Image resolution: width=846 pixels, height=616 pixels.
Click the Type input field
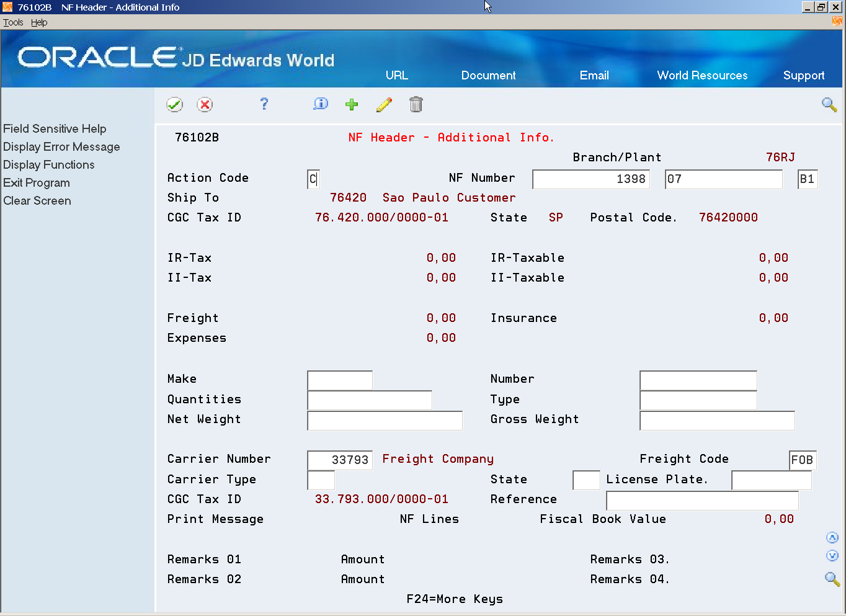698,400
